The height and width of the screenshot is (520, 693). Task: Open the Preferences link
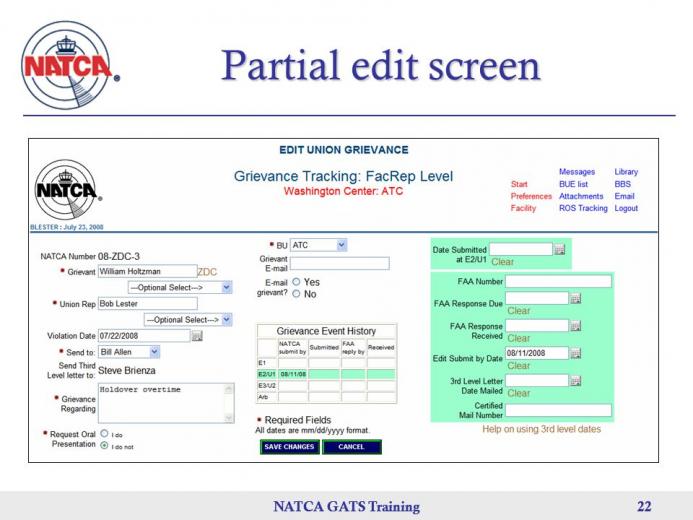coord(531,196)
